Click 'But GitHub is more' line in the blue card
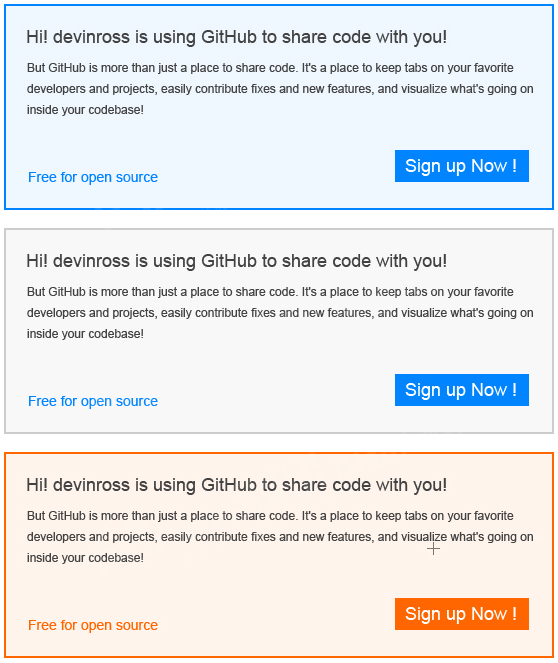The width and height of the screenshot is (558, 663). (270, 68)
